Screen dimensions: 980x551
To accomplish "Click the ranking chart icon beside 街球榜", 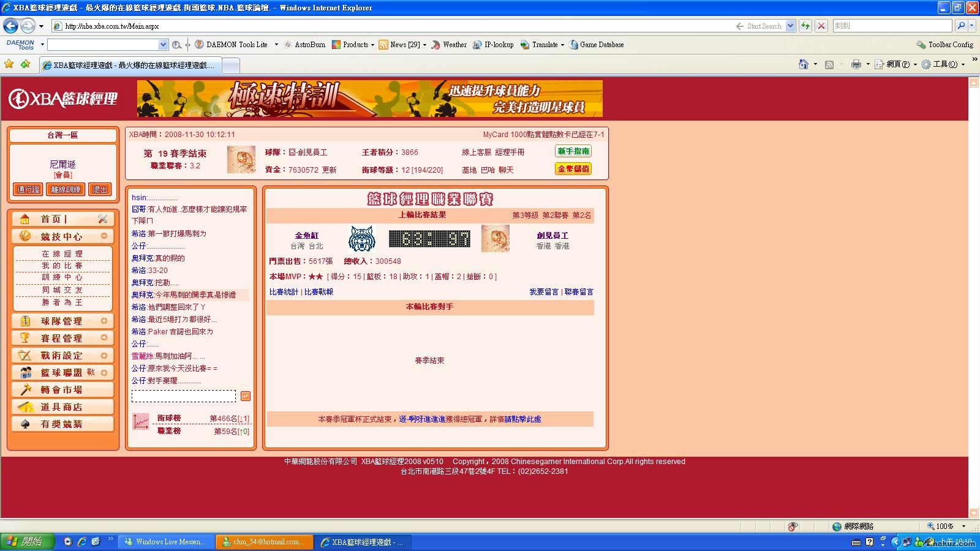I will [141, 422].
